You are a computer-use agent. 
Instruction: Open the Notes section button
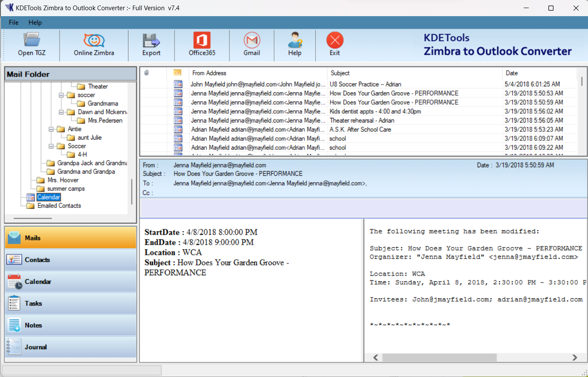click(71, 325)
